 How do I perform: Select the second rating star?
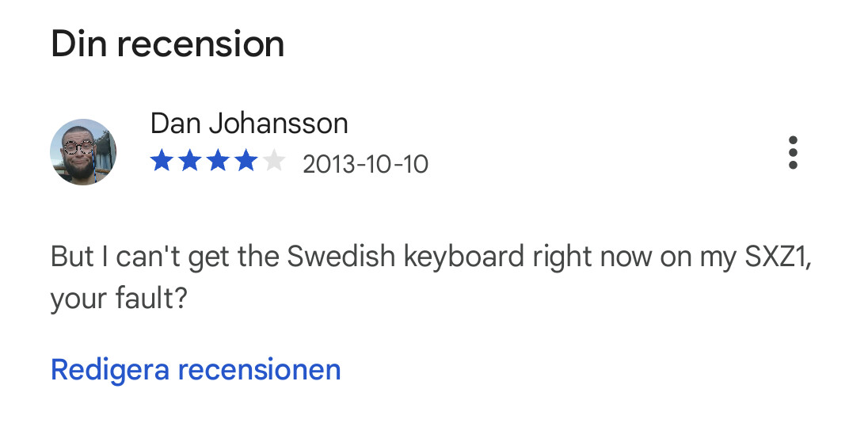(x=190, y=162)
